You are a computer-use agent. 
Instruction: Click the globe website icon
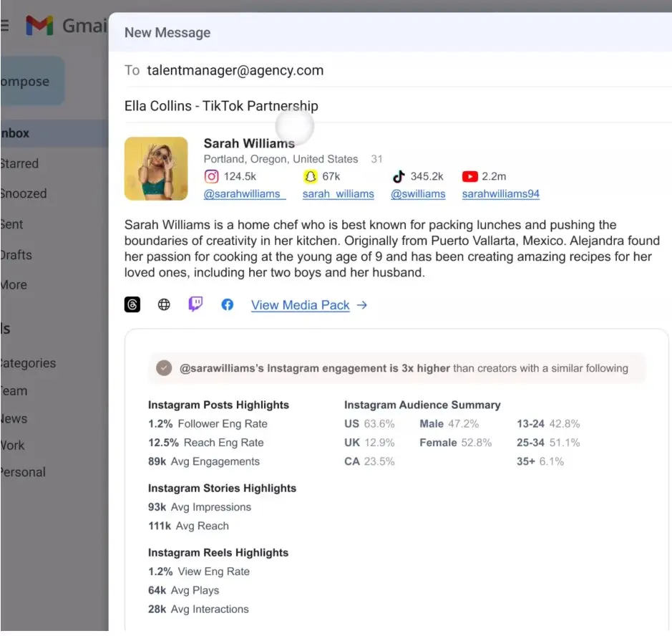pyautogui.click(x=164, y=305)
